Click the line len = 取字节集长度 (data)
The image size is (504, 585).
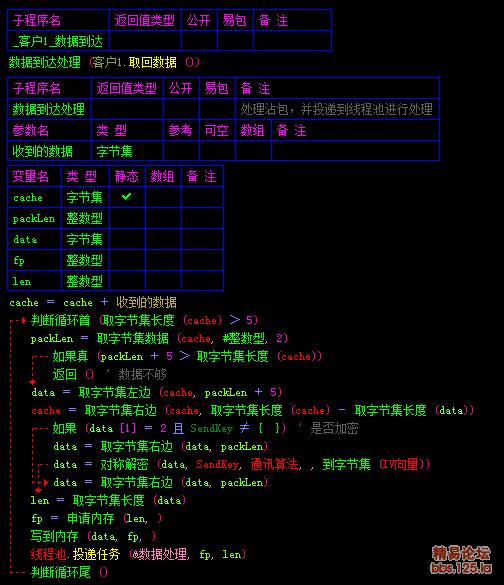[108, 500]
